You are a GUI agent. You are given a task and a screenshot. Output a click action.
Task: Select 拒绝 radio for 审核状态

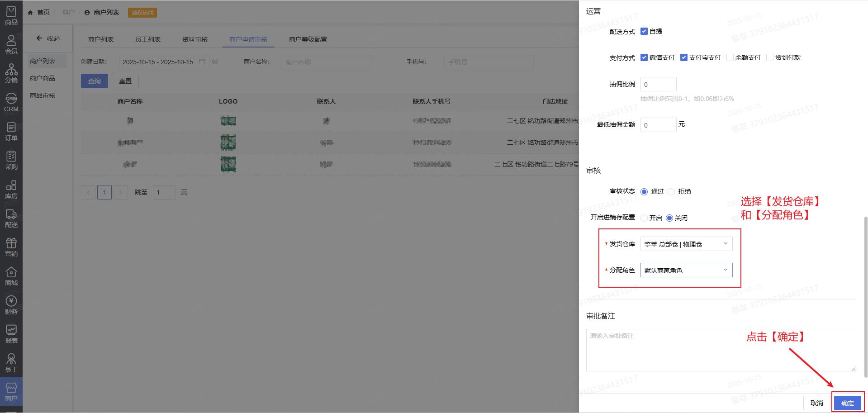coord(671,192)
